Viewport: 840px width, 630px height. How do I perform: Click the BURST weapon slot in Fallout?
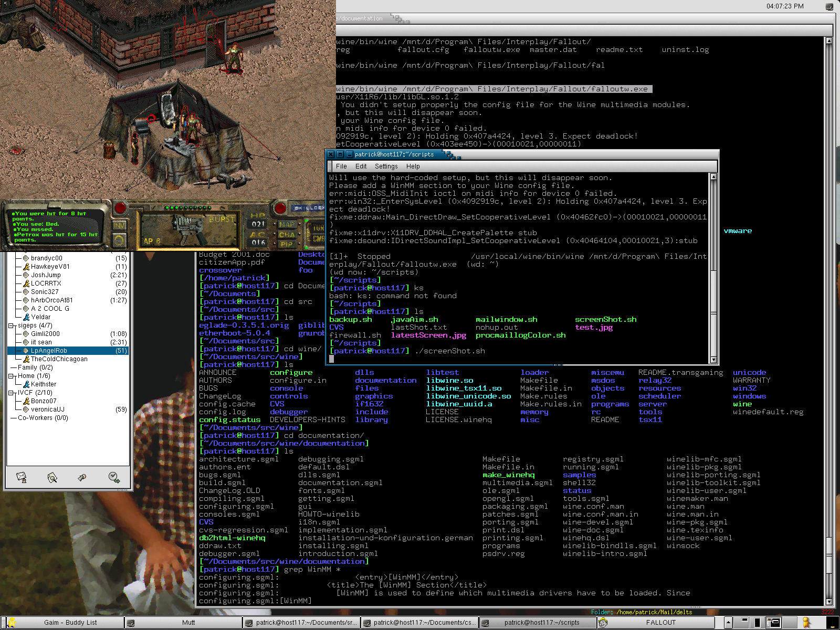click(x=188, y=229)
